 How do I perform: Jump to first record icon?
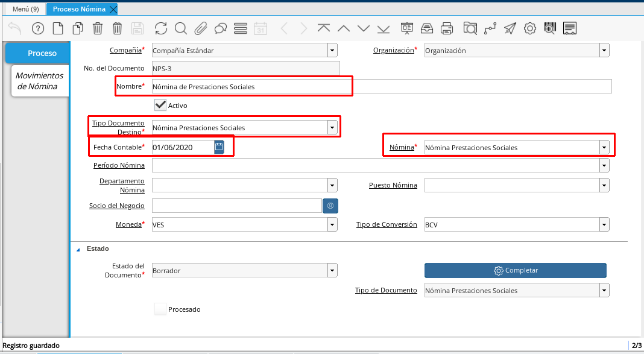(x=324, y=28)
